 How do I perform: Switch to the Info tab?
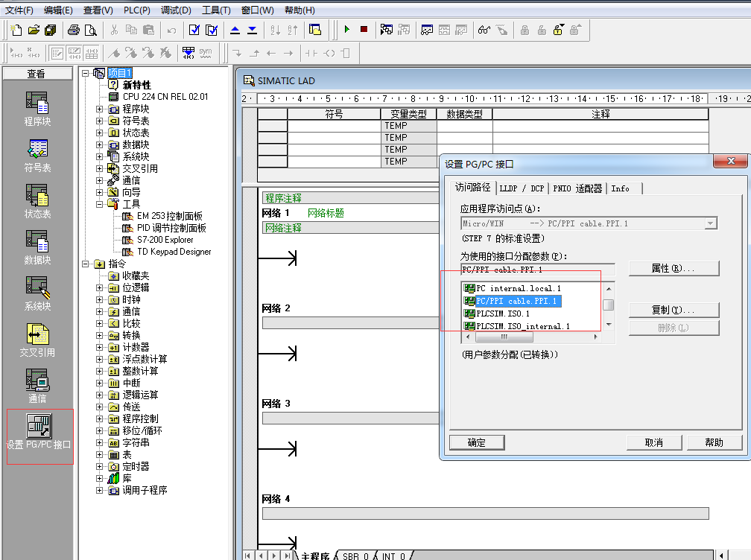[620, 188]
